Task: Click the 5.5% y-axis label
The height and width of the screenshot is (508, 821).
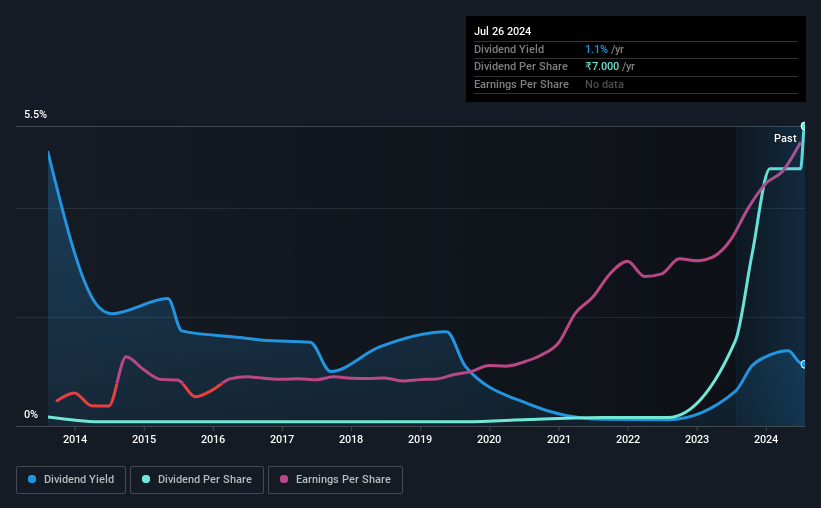Action: click(35, 114)
